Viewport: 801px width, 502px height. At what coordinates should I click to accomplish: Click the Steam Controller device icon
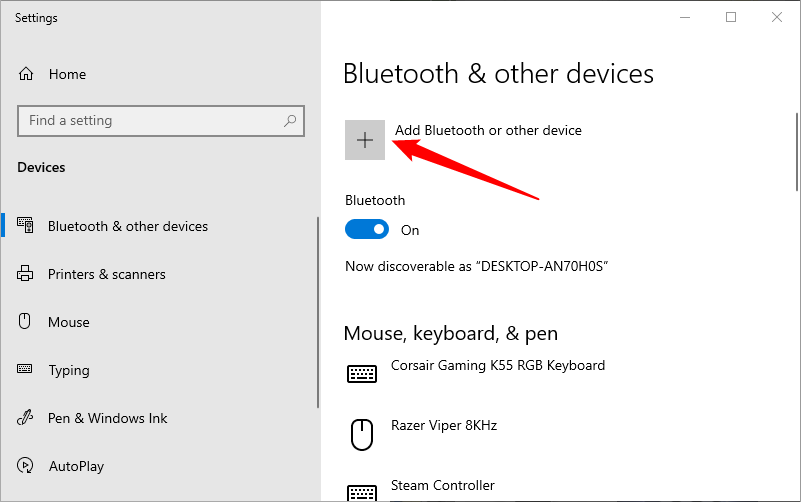[361, 492]
